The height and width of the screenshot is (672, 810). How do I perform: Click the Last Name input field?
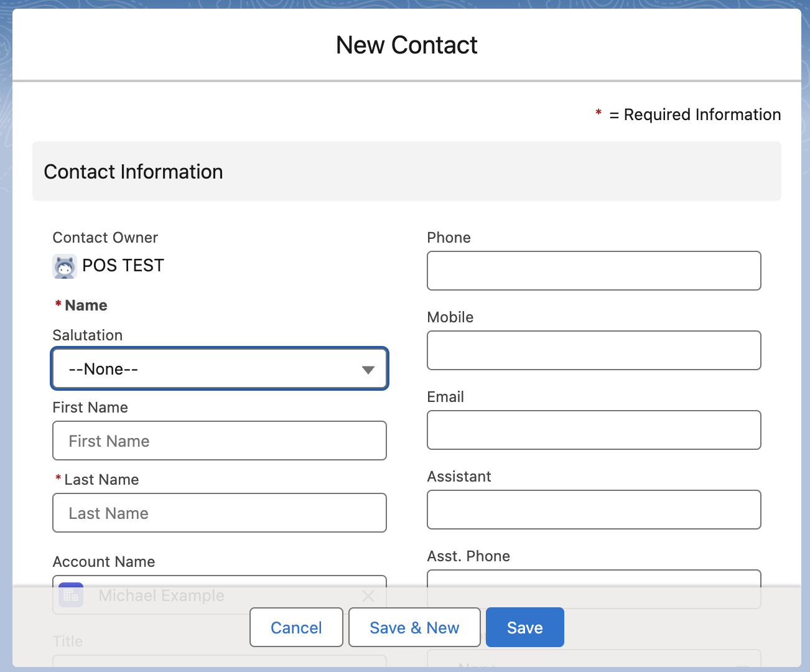[220, 513]
